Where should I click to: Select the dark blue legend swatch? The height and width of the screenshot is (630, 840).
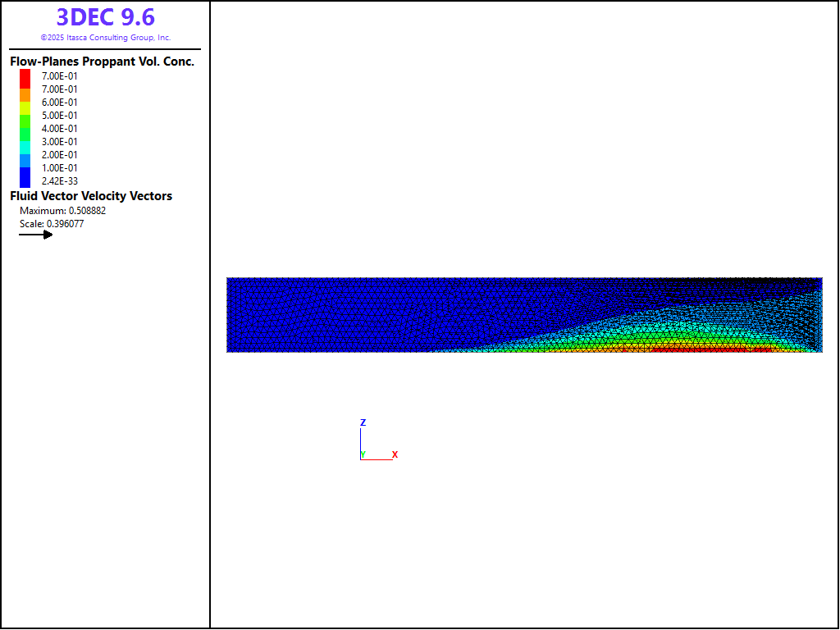click(25, 176)
